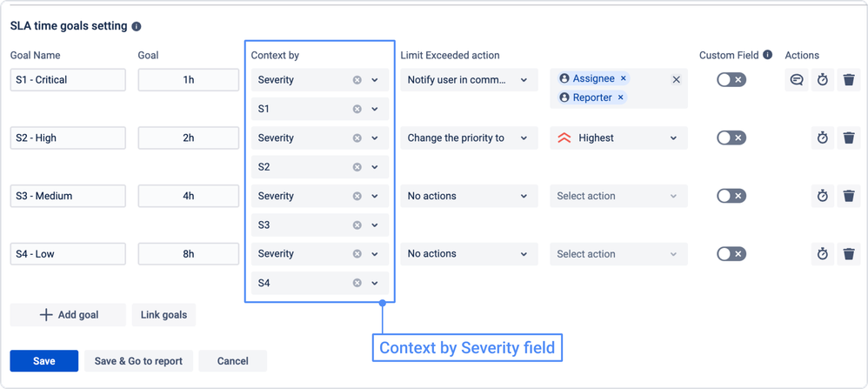
Task: Enable Custom Field for S2 - High
Action: coord(731,137)
